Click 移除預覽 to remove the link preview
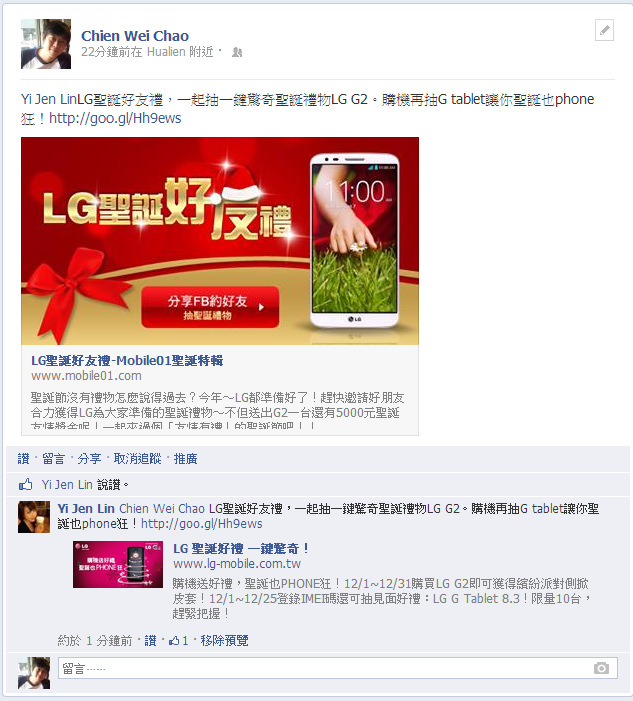Image resolution: width=633 pixels, height=701 pixels. [224, 641]
